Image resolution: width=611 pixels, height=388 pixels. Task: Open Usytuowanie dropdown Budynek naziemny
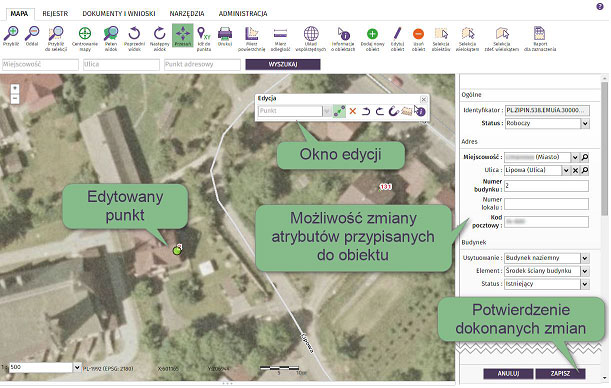(x=585, y=258)
